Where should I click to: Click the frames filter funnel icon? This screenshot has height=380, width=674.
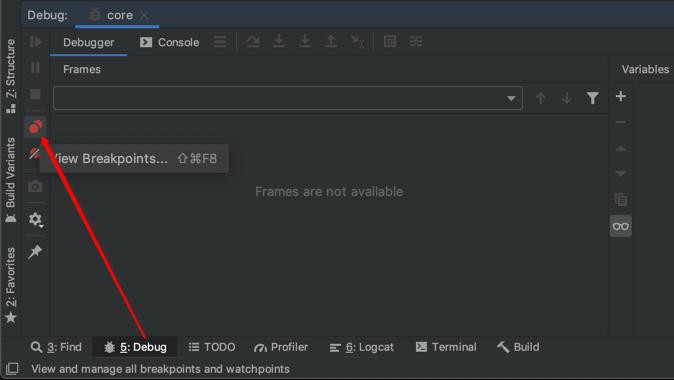(x=593, y=98)
